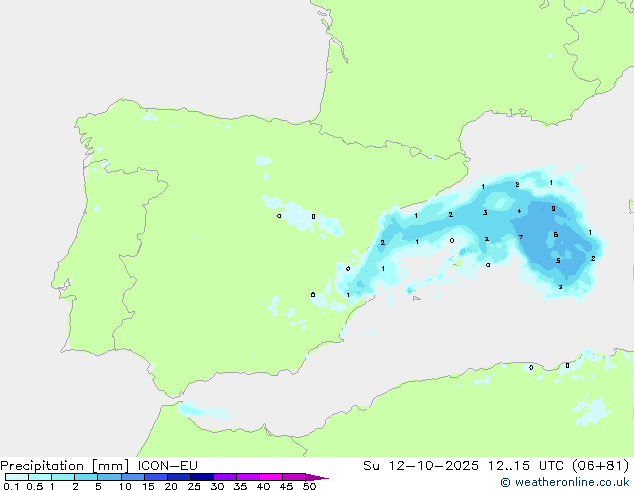Select the 5–10 mm legend color swatch
This screenshot has height=490, width=634.
point(109,477)
